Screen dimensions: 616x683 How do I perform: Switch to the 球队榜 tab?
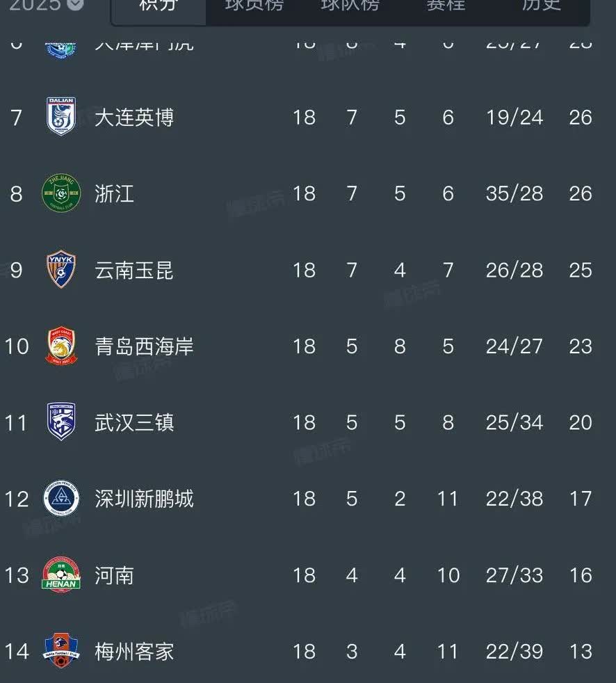(x=350, y=5)
